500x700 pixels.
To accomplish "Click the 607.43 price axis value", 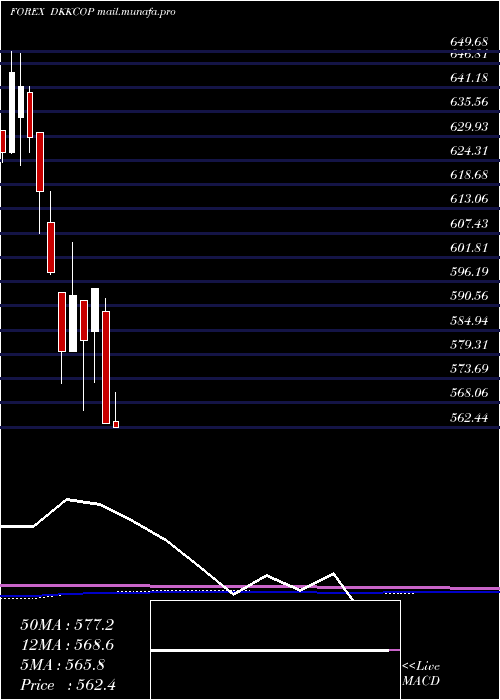I will point(469,224).
